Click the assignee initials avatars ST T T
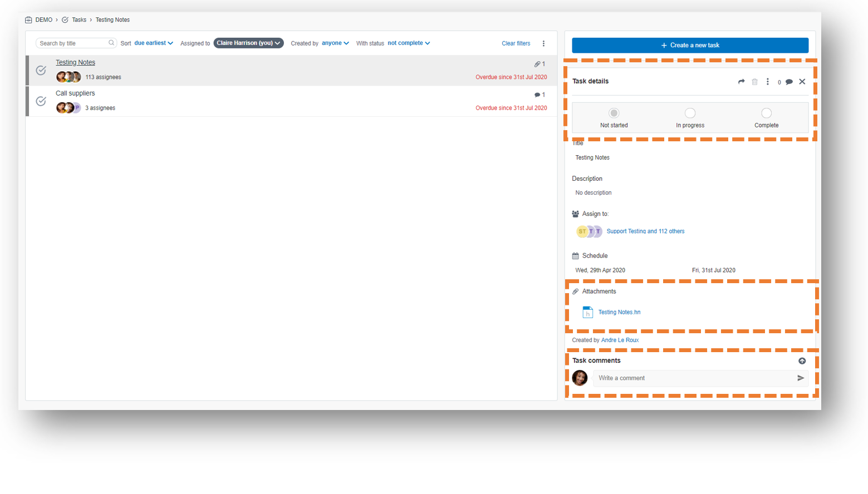 pos(589,231)
